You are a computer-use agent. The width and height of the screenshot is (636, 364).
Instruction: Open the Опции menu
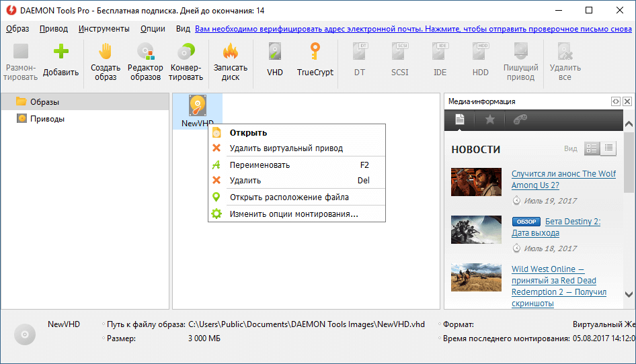click(153, 29)
